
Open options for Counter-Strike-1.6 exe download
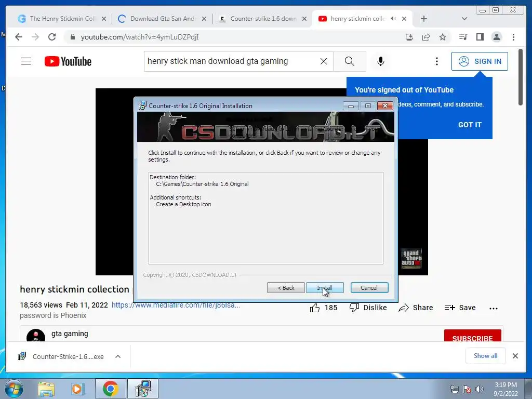pyautogui.click(x=118, y=356)
